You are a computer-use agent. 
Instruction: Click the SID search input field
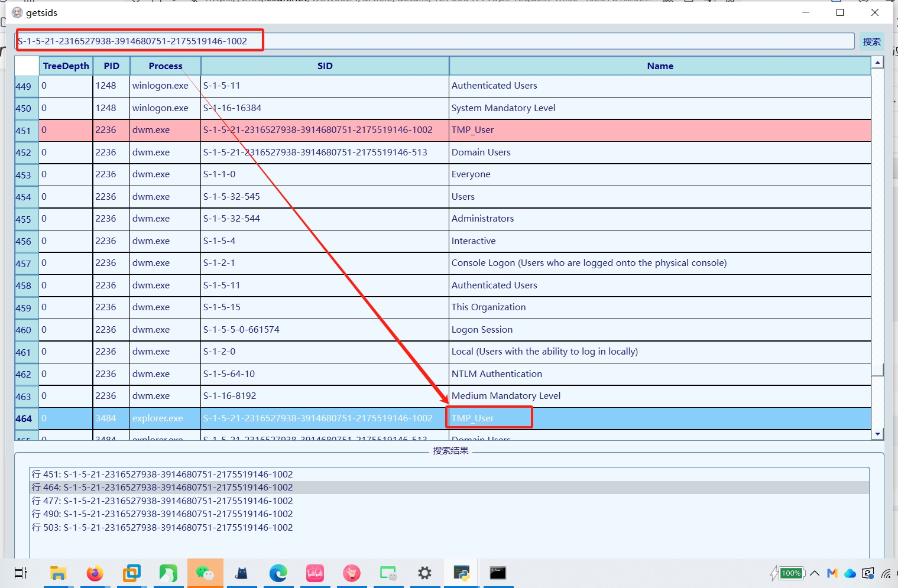[435, 41]
